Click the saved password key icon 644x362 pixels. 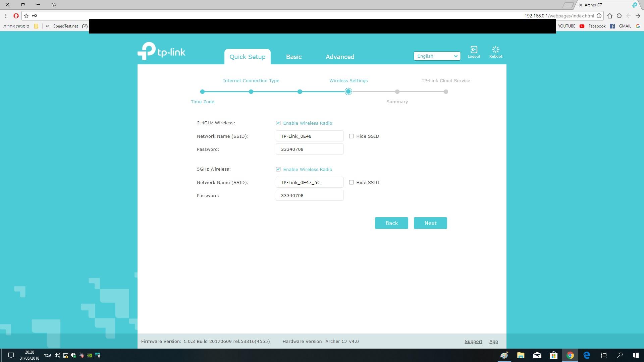click(35, 16)
